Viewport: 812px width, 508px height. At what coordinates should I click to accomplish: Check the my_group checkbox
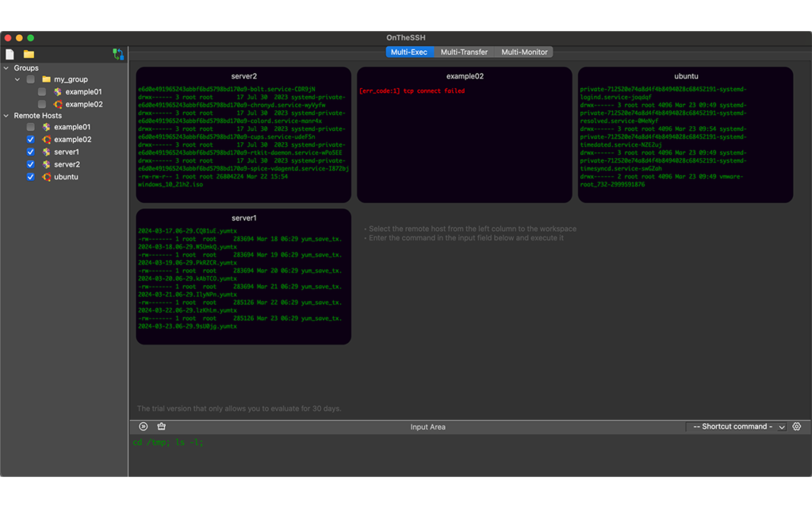pos(31,79)
